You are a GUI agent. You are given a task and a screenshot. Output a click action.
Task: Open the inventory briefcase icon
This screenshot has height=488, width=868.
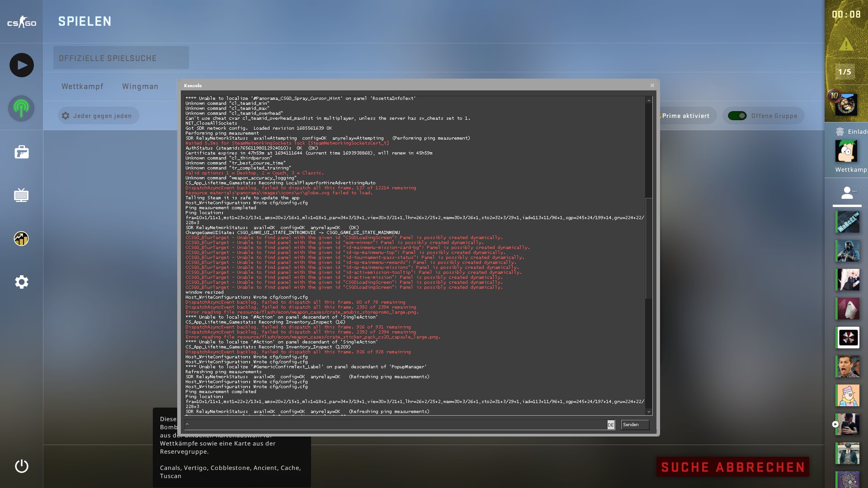coord(21,152)
